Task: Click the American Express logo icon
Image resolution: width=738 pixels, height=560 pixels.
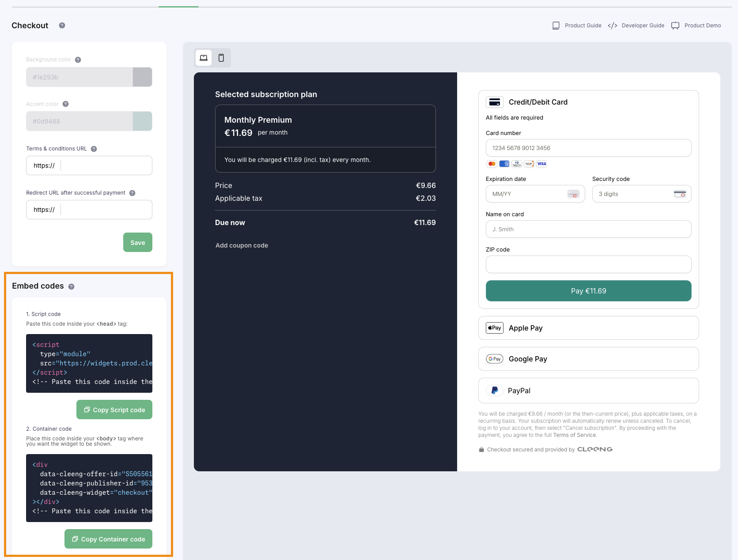Action: click(x=504, y=164)
